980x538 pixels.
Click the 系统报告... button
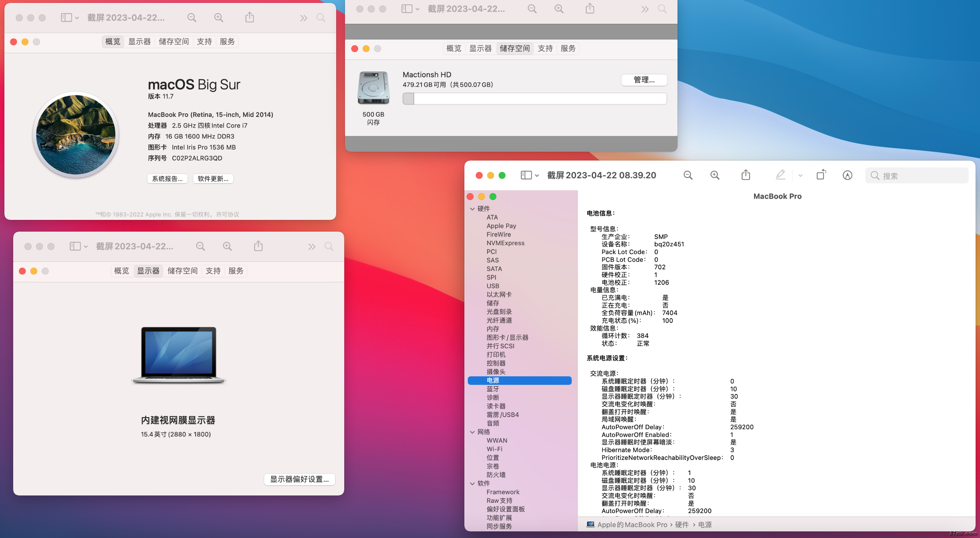click(167, 178)
